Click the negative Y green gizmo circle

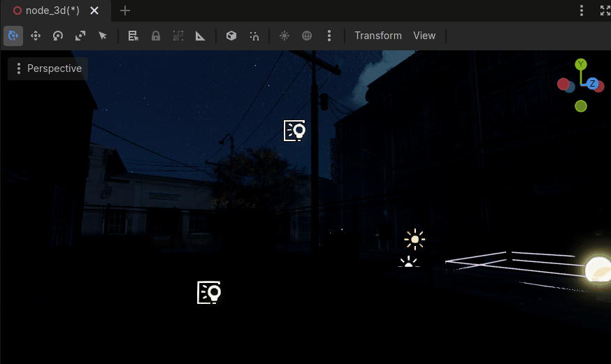581,106
